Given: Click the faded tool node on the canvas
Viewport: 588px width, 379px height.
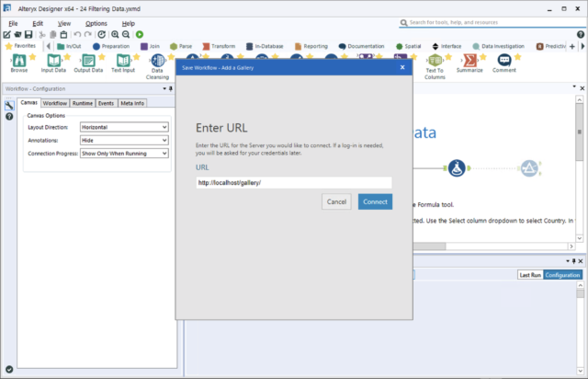Looking at the screenshot, I should pyautogui.click(x=529, y=168).
